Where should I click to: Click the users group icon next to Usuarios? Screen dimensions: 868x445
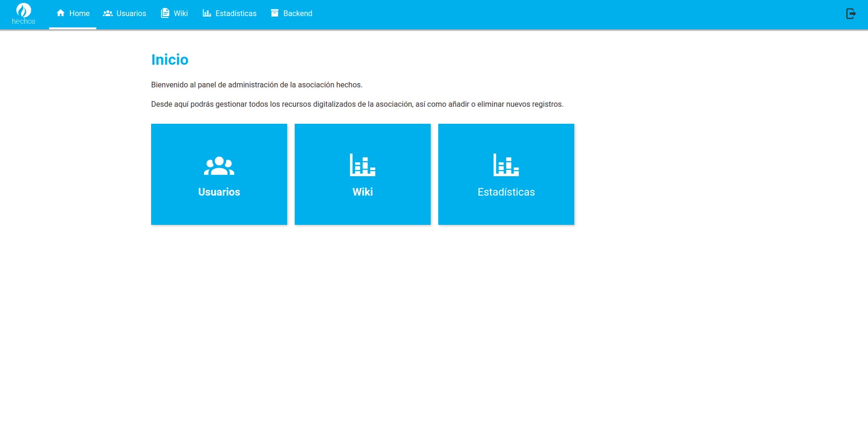click(x=107, y=13)
